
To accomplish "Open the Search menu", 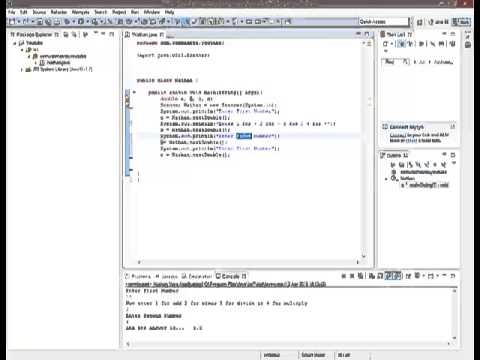I will pyautogui.click(x=101, y=12).
